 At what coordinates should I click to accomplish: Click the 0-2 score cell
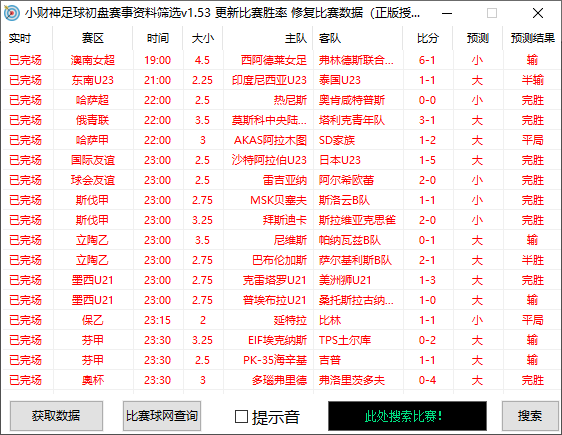[427, 340]
